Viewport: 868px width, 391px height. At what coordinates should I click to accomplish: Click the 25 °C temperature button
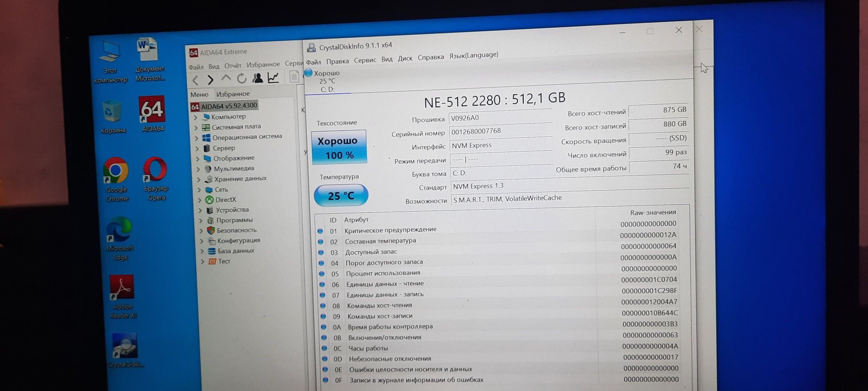(x=341, y=195)
